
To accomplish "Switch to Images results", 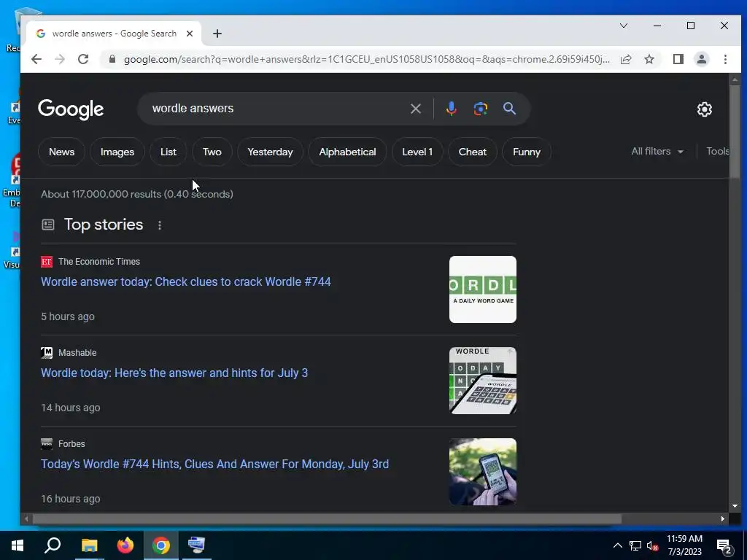I will (x=117, y=152).
